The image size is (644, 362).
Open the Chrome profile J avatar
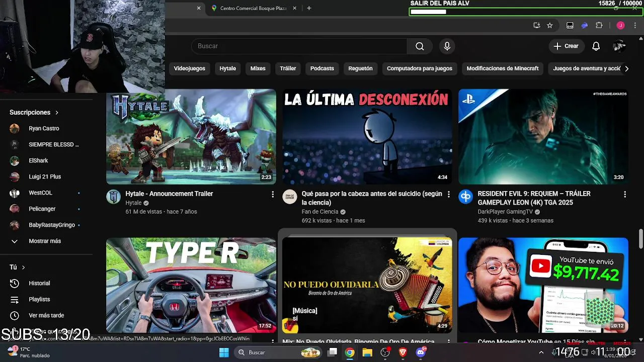click(620, 25)
